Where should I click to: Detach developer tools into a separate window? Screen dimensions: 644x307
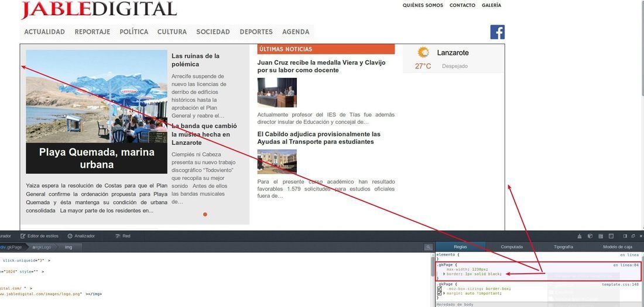(633, 236)
